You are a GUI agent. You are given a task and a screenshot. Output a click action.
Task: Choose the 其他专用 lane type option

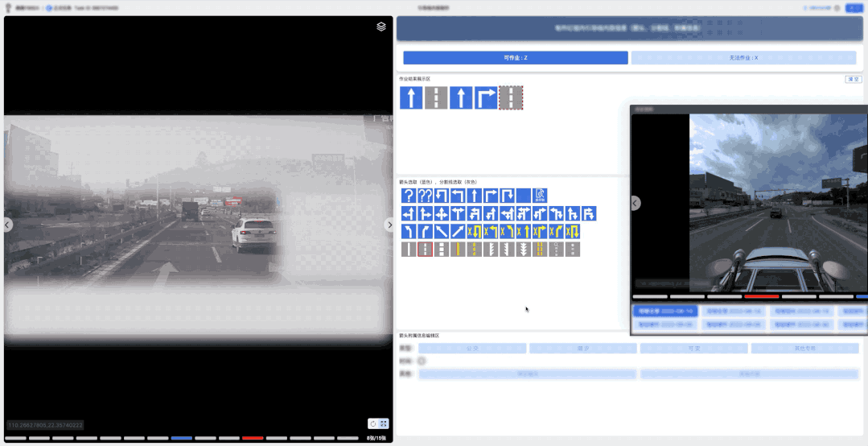(x=805, y=349)
